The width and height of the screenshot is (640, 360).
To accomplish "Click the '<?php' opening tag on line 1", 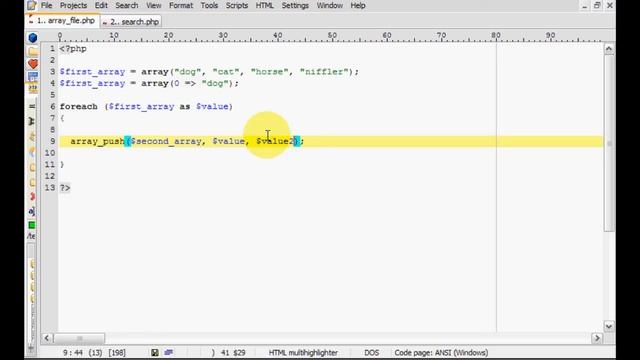I will [x=73, y=49].
